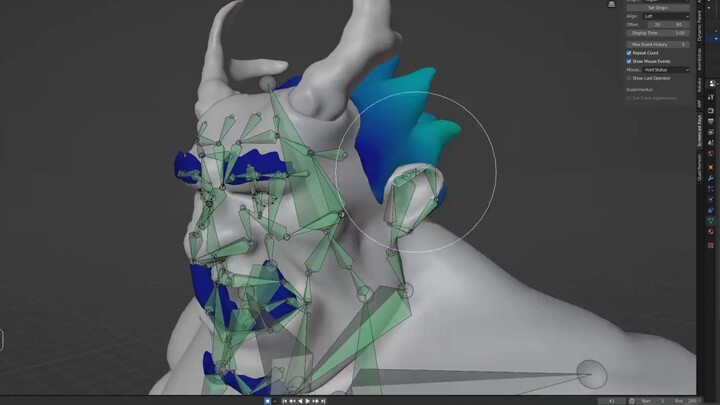The width and height of the screenshot is (720, 405).
Task: Open the Align dropdown set to Left
Action: [666, 16]
